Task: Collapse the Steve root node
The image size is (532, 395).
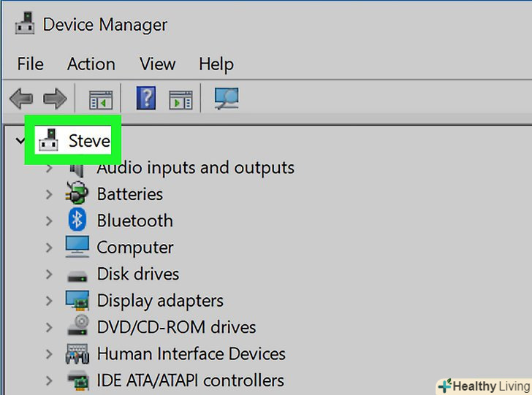Action: (x=18, y=140)
